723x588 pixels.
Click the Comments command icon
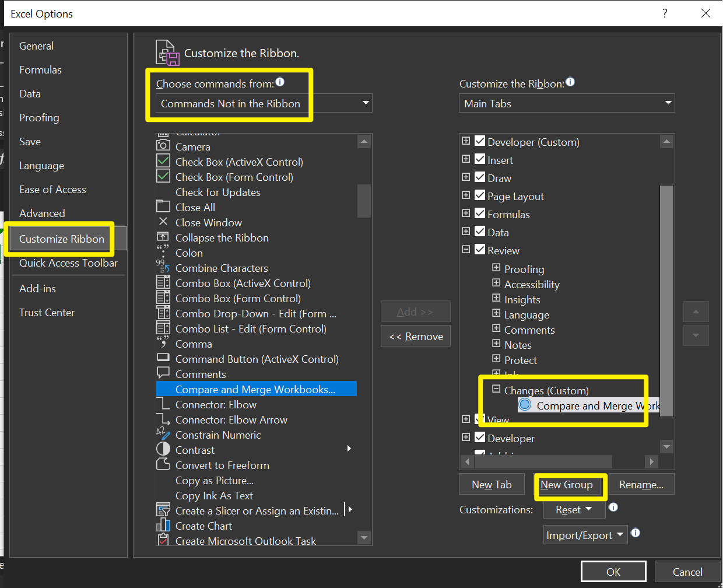tap(163, 374)
